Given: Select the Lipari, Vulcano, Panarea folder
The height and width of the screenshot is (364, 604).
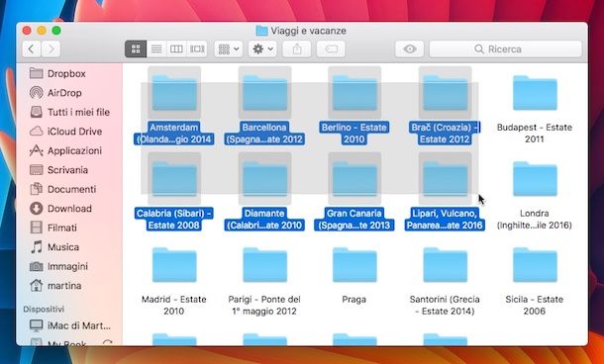Looking at the screenshot, I should pos(445,179).
